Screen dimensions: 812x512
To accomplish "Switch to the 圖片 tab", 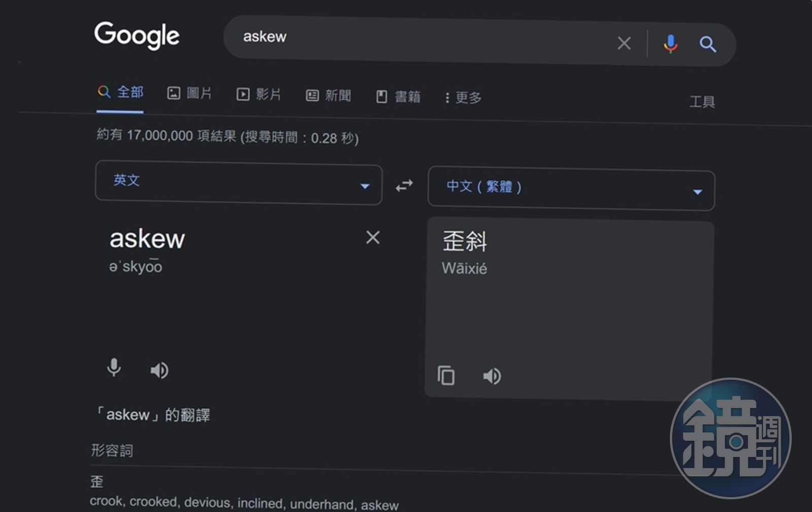I will point(190,93).
